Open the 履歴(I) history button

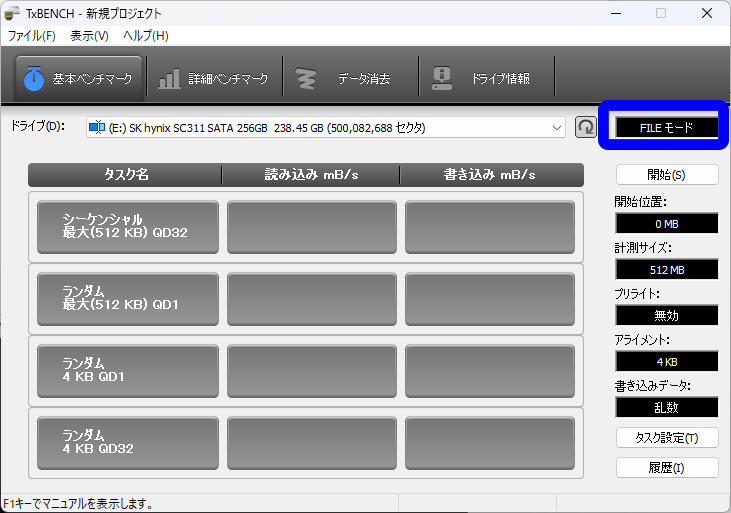tap(667, 468)
